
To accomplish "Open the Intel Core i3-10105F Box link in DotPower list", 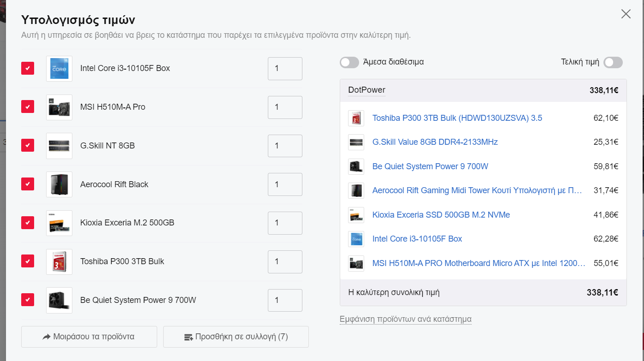I will [x=417, y=239].
